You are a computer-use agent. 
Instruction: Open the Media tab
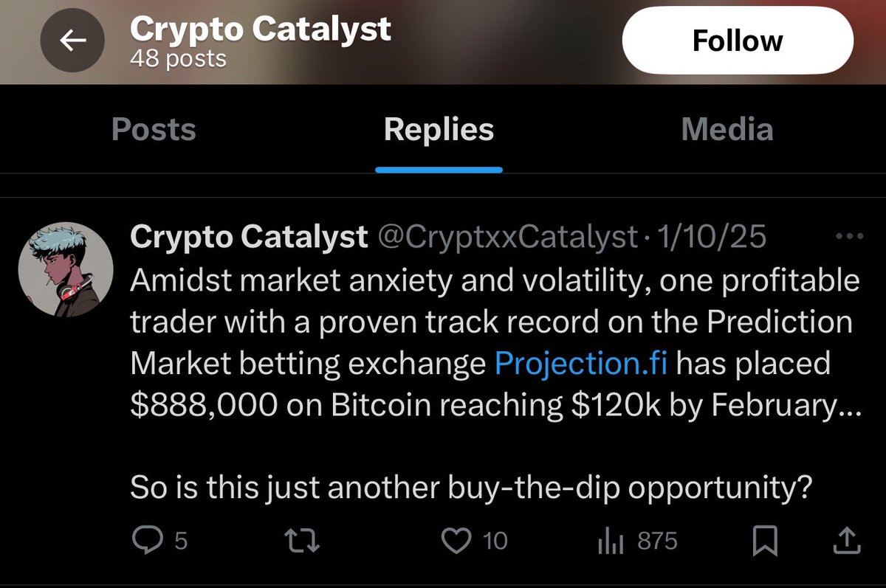click(727, 130)
